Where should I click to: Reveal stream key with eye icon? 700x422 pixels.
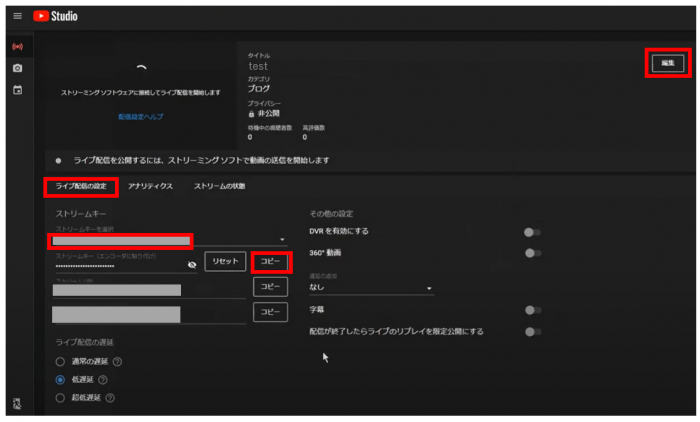tap(192, 265)
